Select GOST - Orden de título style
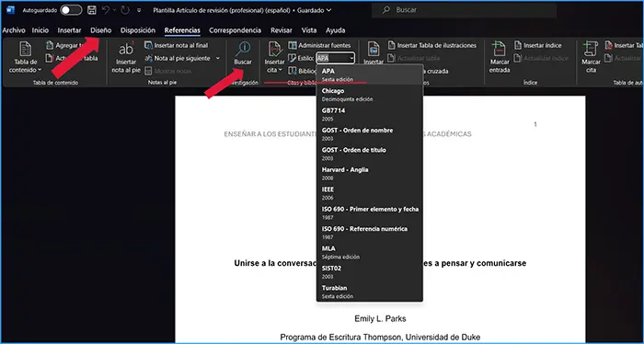 pyautogui.click(x=369, y=154)
